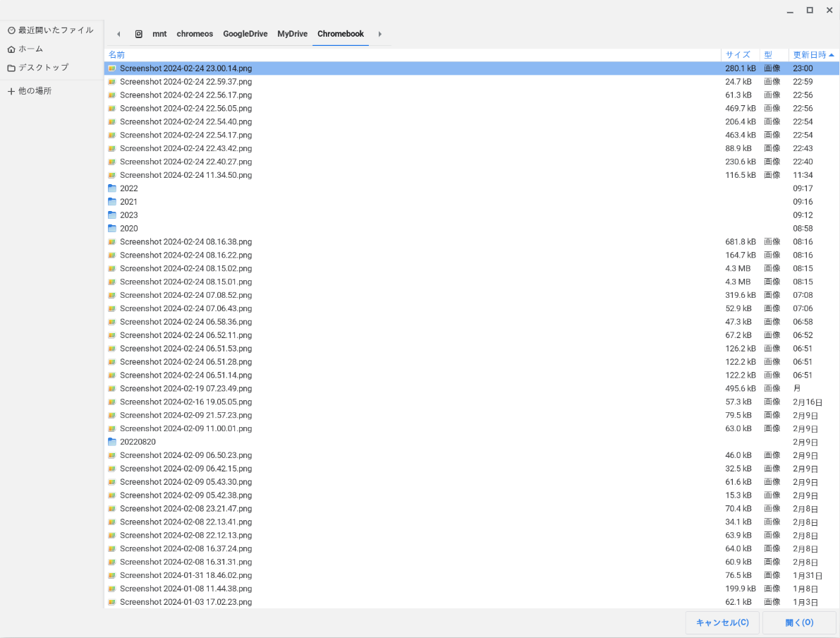
Task: Select Screenshot 2024-02-24 08.15.02.png file
Action: pyautogui.click(x=185, y=269)
